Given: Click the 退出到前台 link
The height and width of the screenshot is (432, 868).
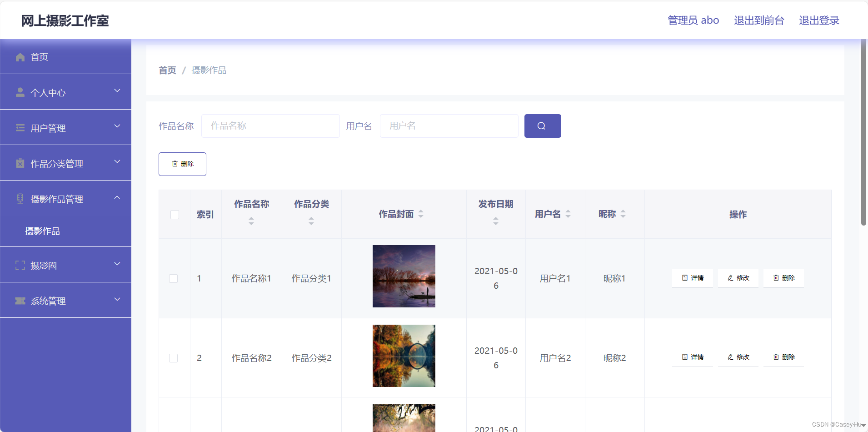Looking at the screenshot, I should point(759,20).
